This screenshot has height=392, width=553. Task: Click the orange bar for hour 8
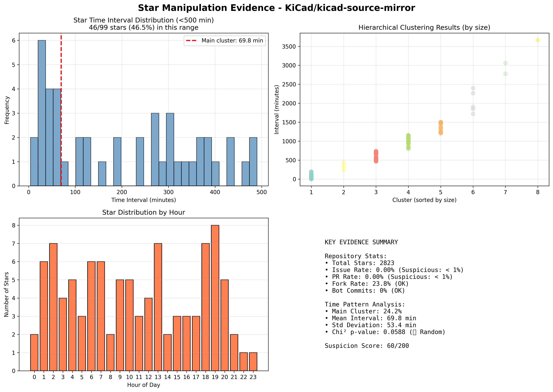(x=110, y=352)
